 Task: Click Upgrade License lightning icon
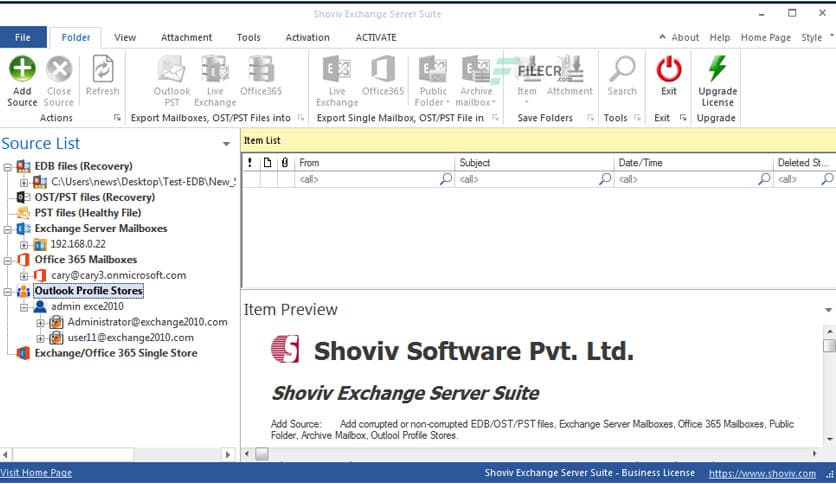(717, 69)
